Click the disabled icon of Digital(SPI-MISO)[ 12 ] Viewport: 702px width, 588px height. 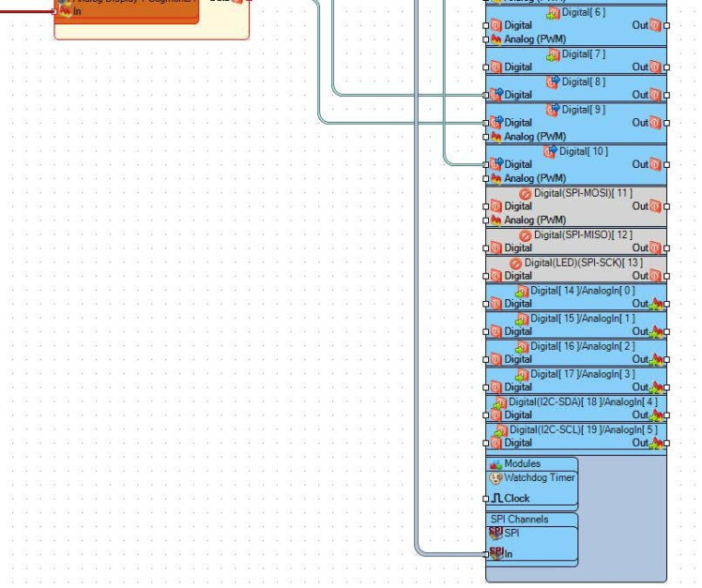point(526,235)
